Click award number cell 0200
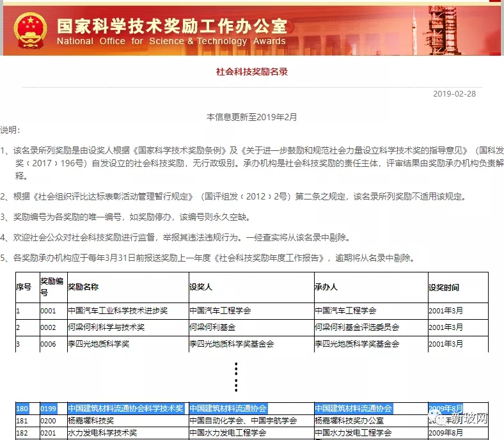Screen dimensions: 504x440 click(48, 421)
